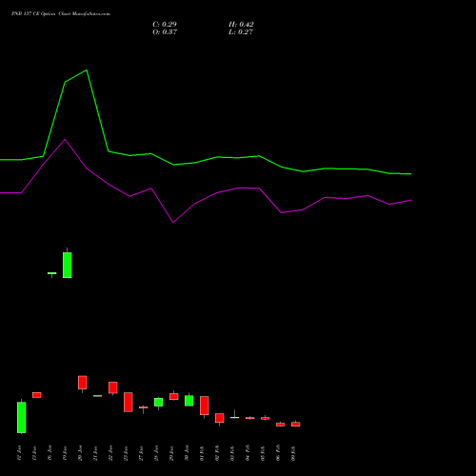Click the last red candle above 09 Feb
Image resolution: width=476 pixels, height=476 pixels.
pos(296,424)
